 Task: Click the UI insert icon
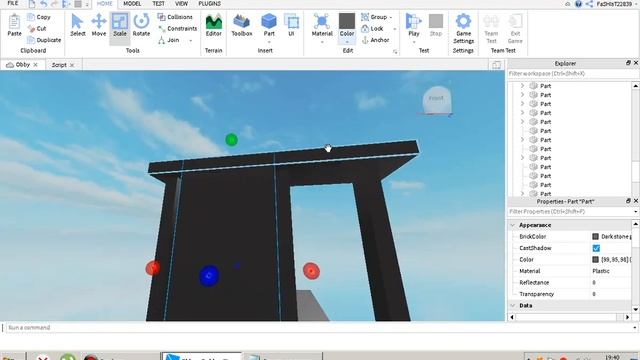(291, 22)
